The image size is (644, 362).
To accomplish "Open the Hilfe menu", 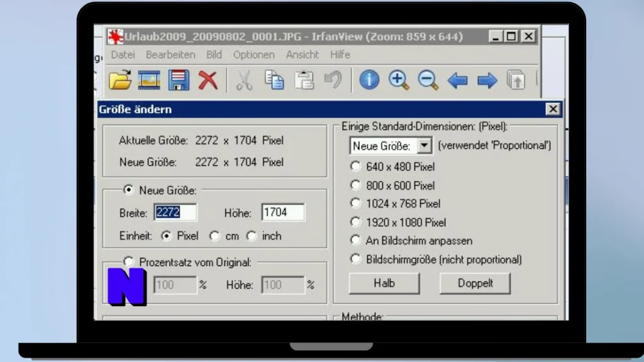I will coord(340,55).
